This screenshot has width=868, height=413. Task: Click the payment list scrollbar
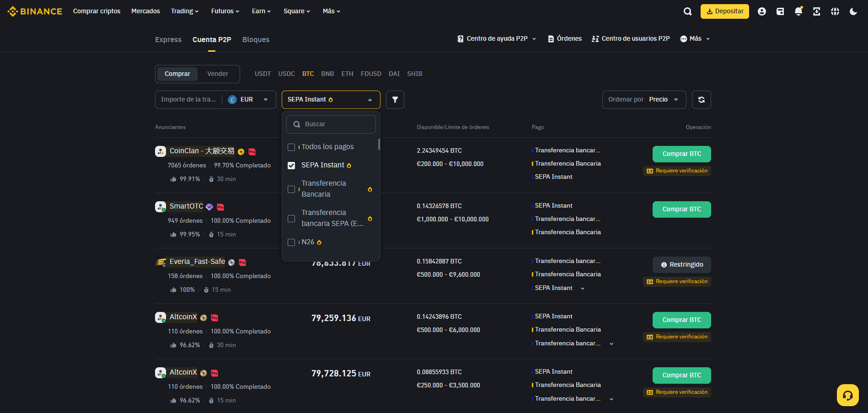click(379, 145)
